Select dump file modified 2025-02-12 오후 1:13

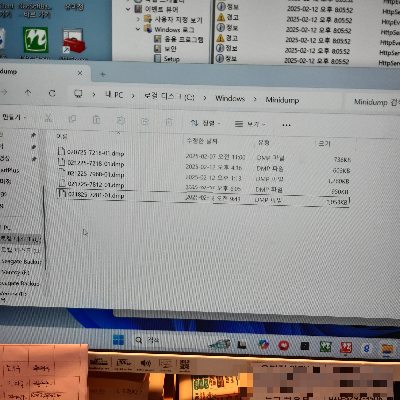204,176
